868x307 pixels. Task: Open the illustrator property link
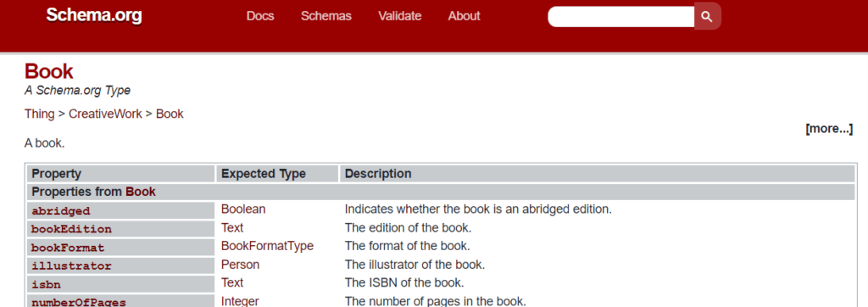pos(71,265)
